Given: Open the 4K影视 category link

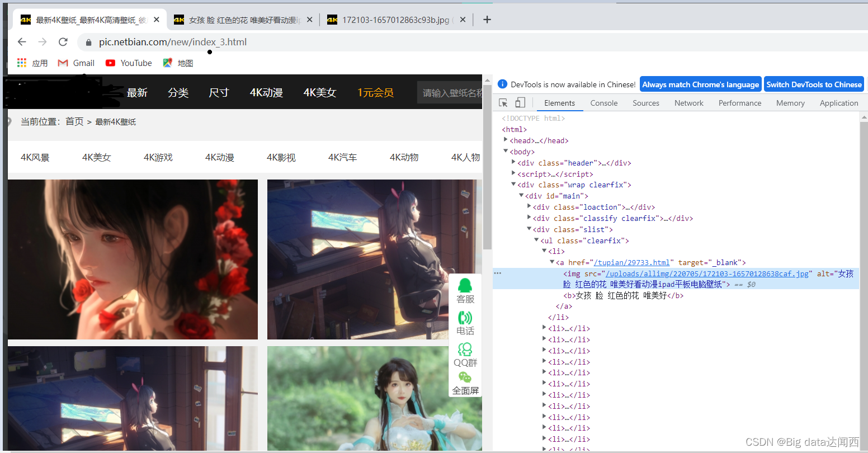Looking at the screenshot, I should (281, 157).
